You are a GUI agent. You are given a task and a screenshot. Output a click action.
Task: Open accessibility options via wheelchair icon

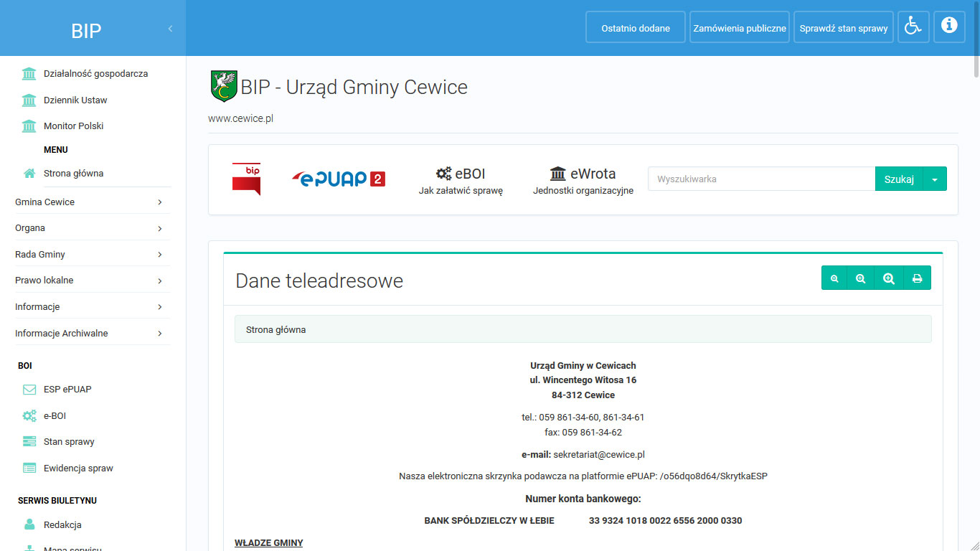tap(913, 27)
